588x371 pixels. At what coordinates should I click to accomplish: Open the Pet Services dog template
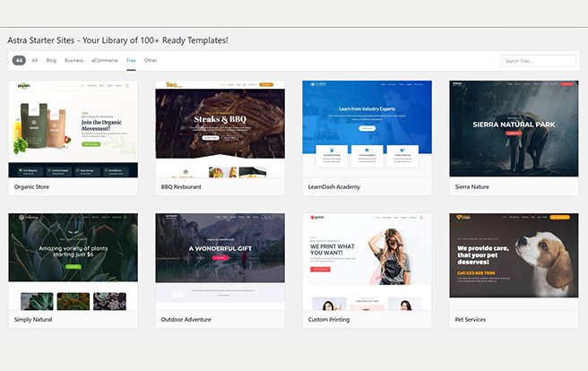[x=514, y=261]
